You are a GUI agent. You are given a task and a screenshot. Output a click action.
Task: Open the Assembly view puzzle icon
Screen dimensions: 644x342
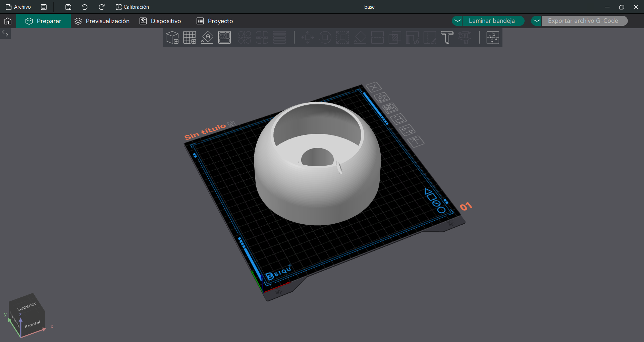coord(492,38)
